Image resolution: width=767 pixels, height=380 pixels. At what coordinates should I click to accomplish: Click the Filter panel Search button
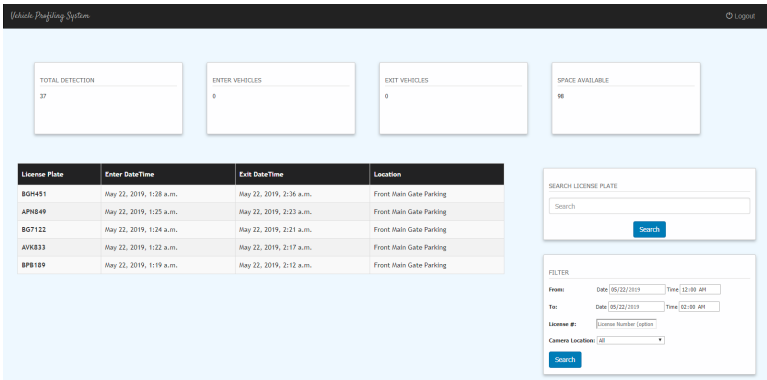tap(565, 359)
